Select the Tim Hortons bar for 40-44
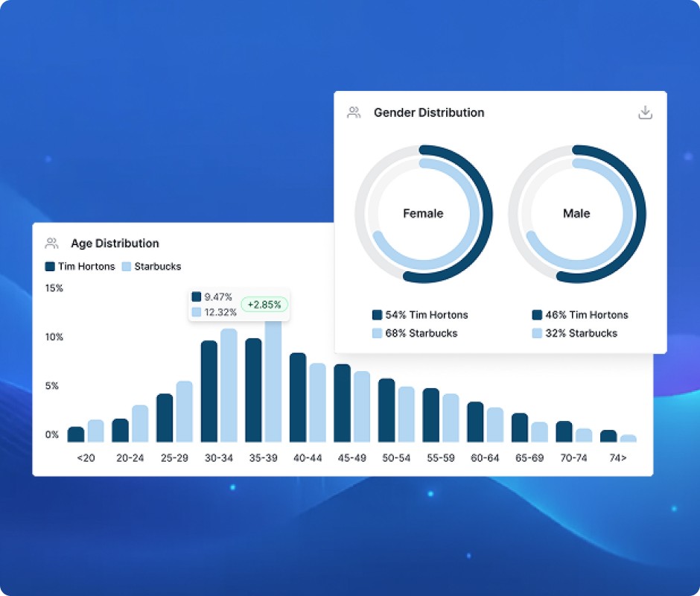Screen dimensions: 700x596 coord(298,398)
